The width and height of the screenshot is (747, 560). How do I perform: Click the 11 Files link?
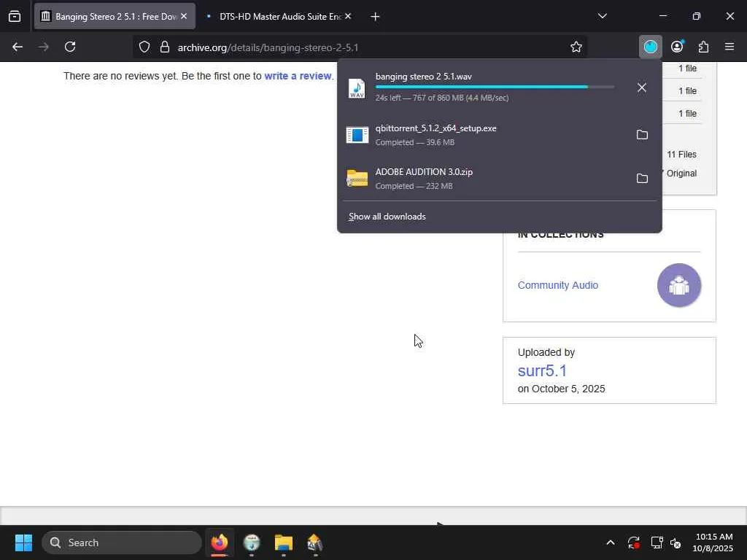pos(682,155)
